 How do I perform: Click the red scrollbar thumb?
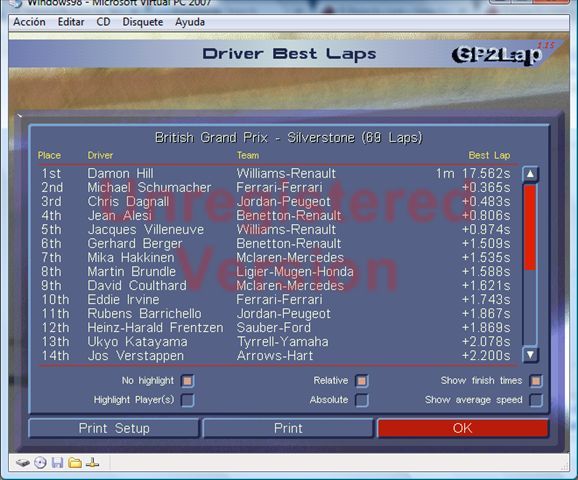[530, 227]
